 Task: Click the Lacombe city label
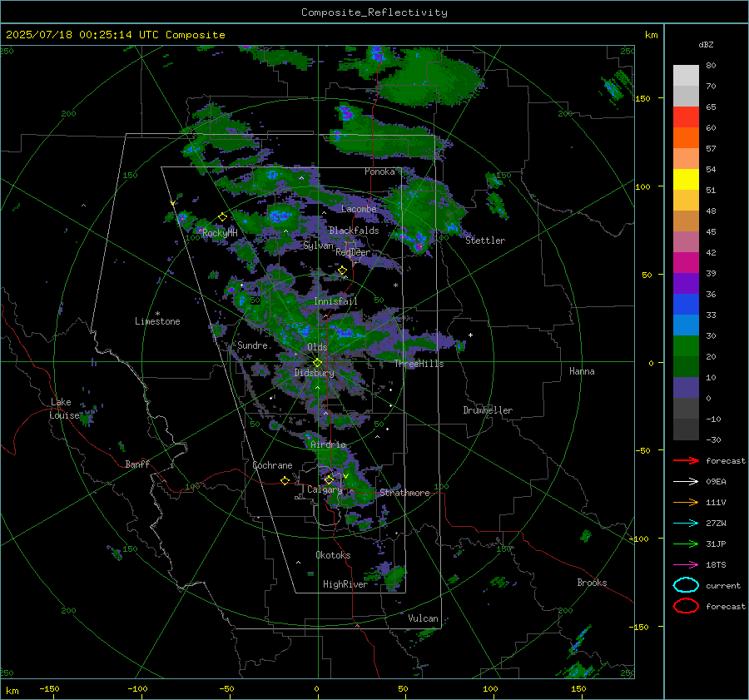[x=359, y=209]
